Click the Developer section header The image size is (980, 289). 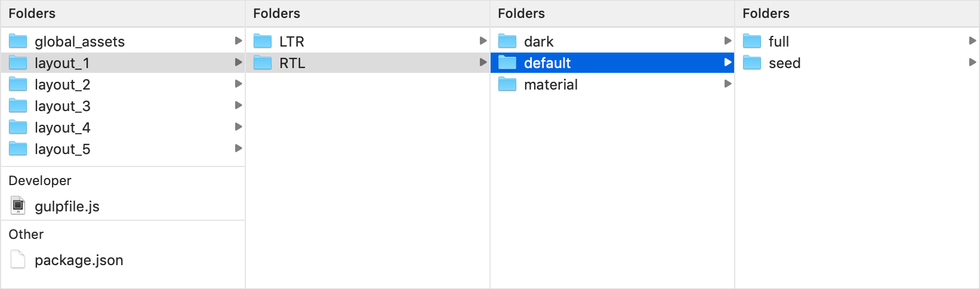pyautogui.click(x=40, y=180)
